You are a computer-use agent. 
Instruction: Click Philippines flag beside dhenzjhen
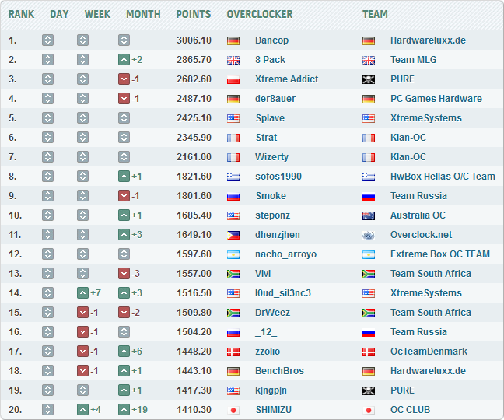233,235
